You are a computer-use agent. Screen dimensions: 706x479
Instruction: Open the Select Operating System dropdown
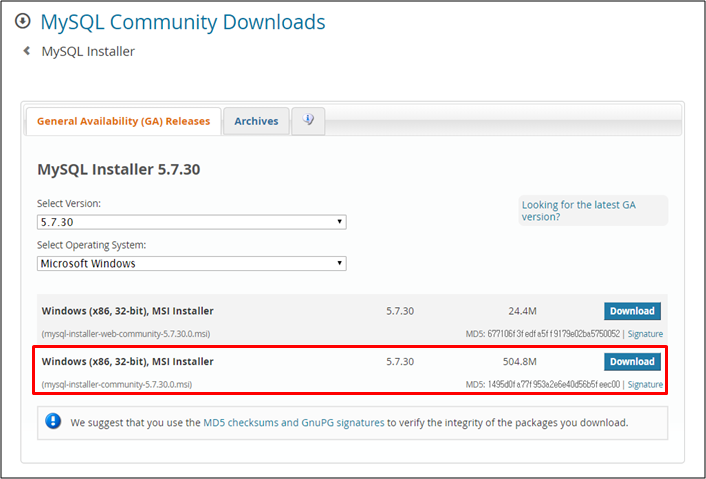(192, 263)
